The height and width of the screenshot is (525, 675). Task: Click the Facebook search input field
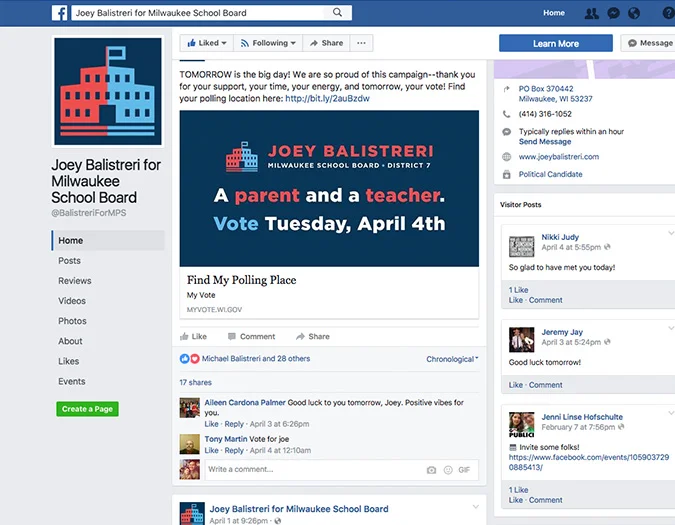[199, 13]
